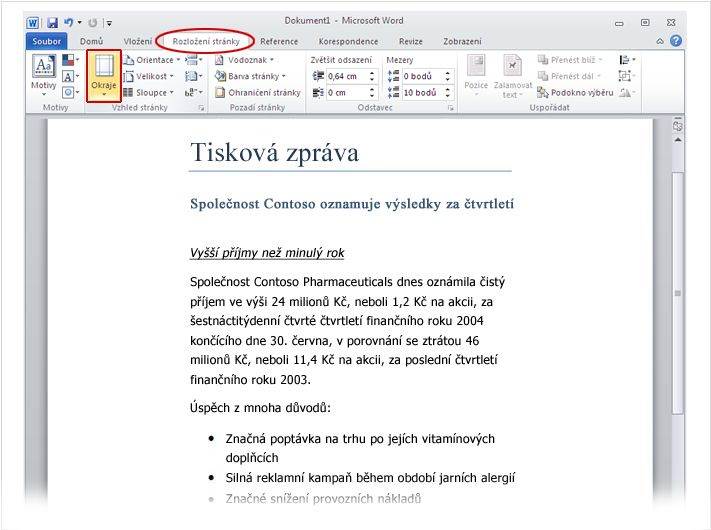
Task: Open Podokno výběru selection pane
Action: coord(575,92)
